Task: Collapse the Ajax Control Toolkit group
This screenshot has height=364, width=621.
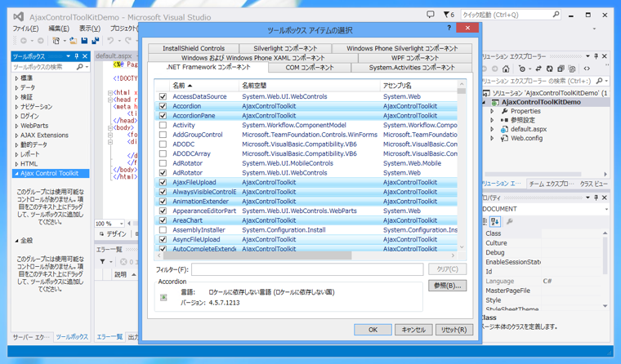Action: pos(16,173)
